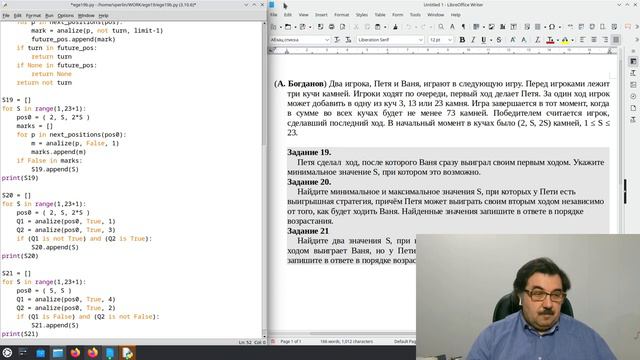Click Insert Special Character omega icon

pos(551,27)
